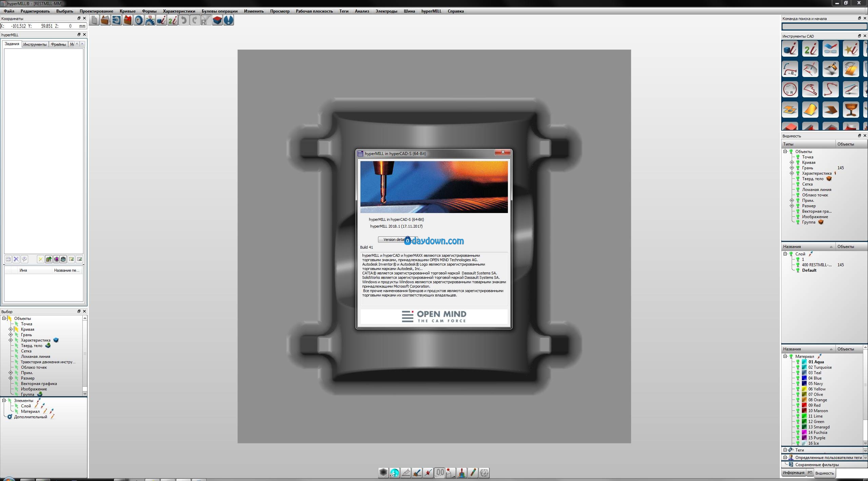
Task: Toggle visibility bulb for Default layer
Action: click(798, 270)
